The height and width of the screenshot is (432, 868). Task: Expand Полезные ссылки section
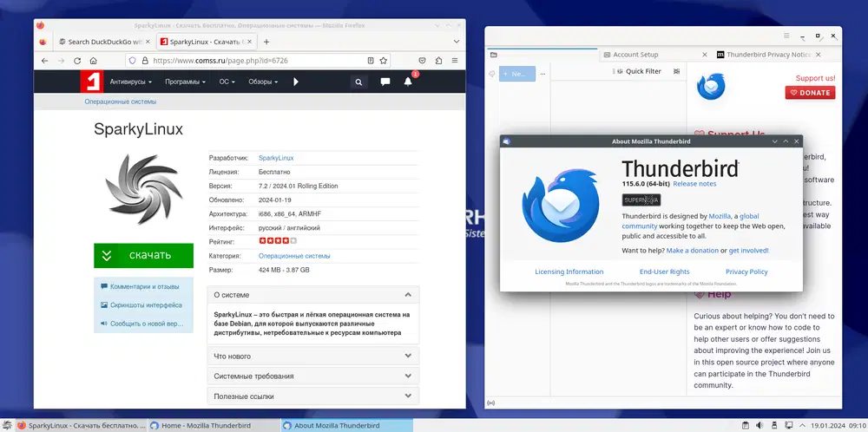pyautogui.click(x=312, y=396)
